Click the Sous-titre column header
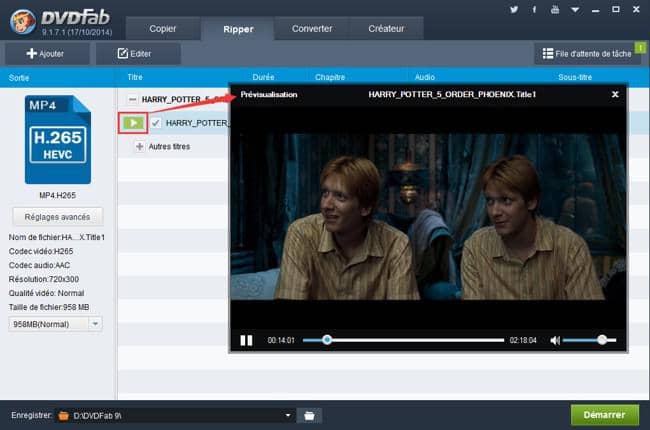Image resolution: width=650 pixels, height=430 pixels. tap(575, 77)
